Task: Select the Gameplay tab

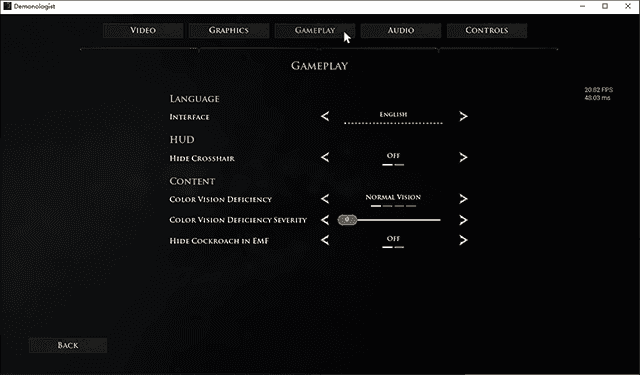Action: pos(315,30)
